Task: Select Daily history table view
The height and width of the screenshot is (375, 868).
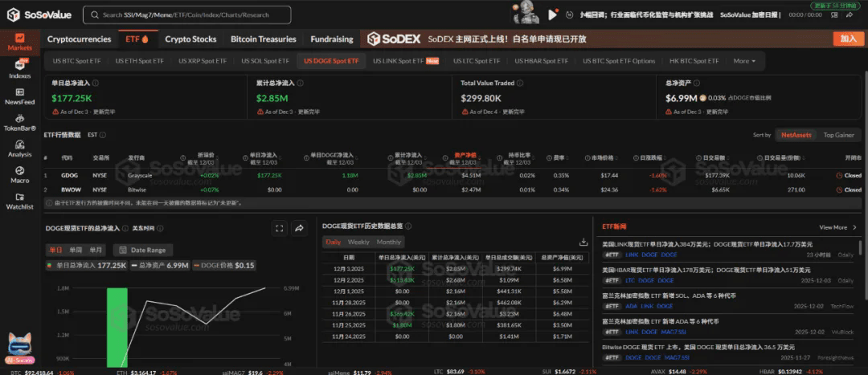Action: pos(334,242)
